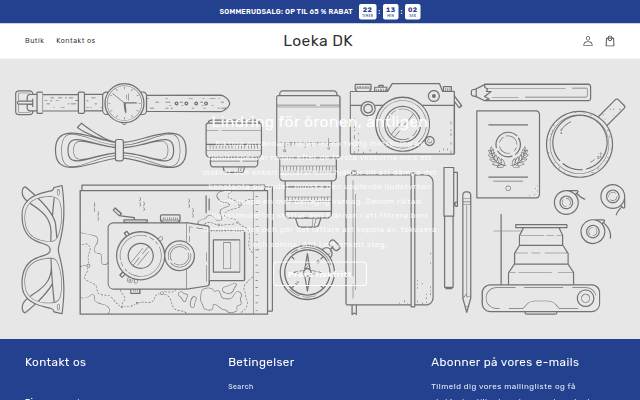Click the countdown box showing 13

pos(391,11)
